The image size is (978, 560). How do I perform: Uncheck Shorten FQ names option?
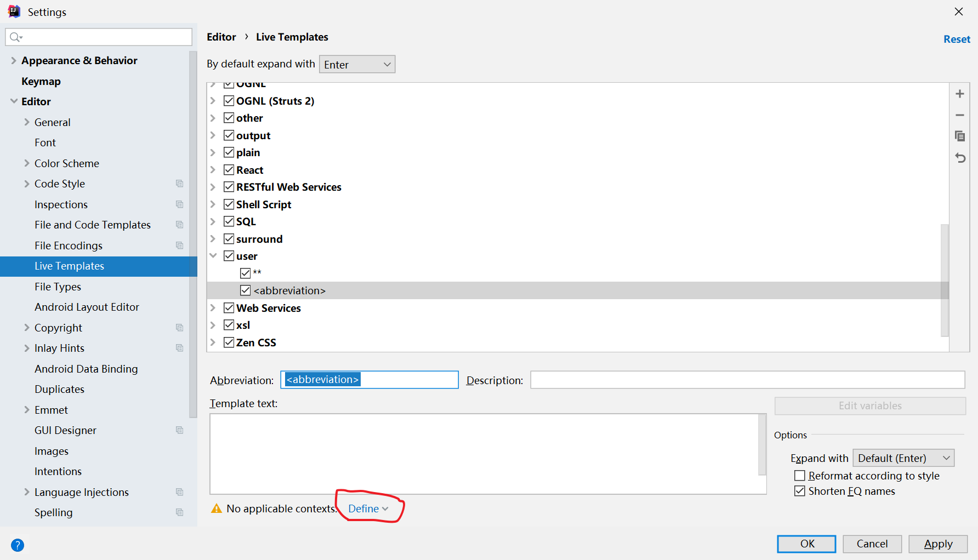coord(800,491)
